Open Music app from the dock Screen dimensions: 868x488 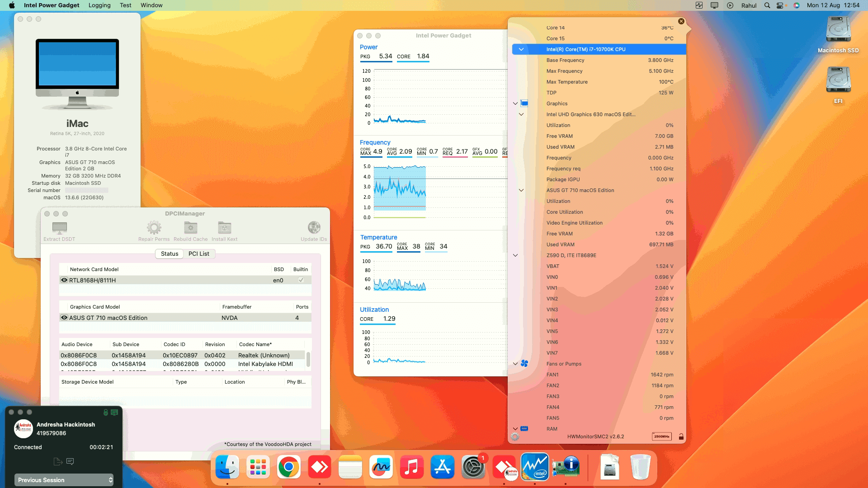411,467
